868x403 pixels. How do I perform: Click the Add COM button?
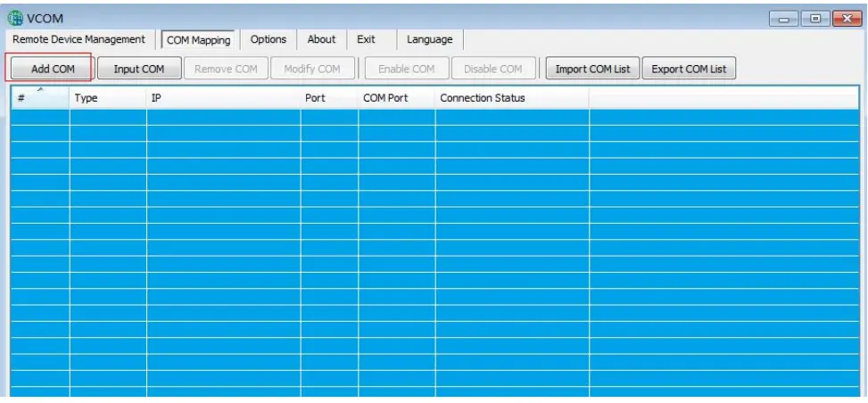coord(53,69)
